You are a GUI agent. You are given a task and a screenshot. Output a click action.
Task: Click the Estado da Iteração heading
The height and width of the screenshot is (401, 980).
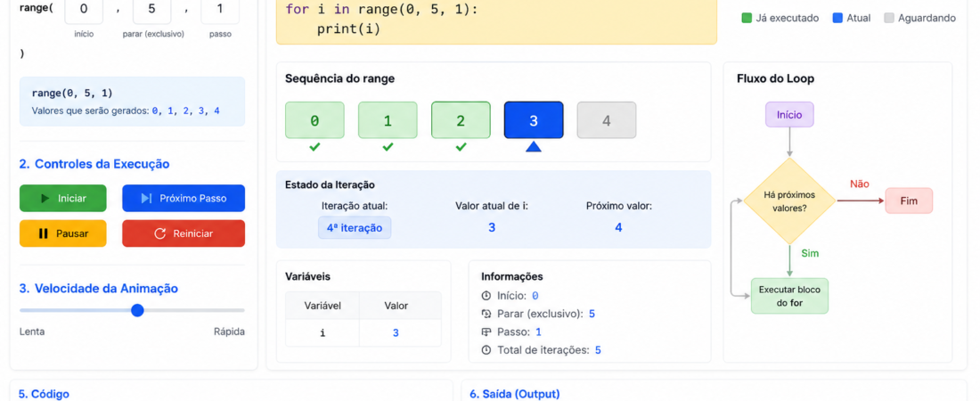pos(330,185)
